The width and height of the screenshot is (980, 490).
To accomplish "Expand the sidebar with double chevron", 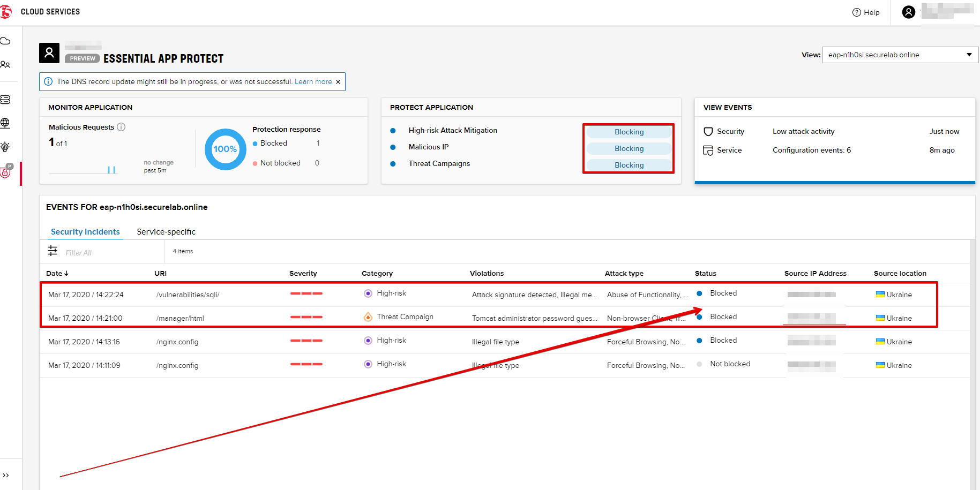I will [5, 475].
